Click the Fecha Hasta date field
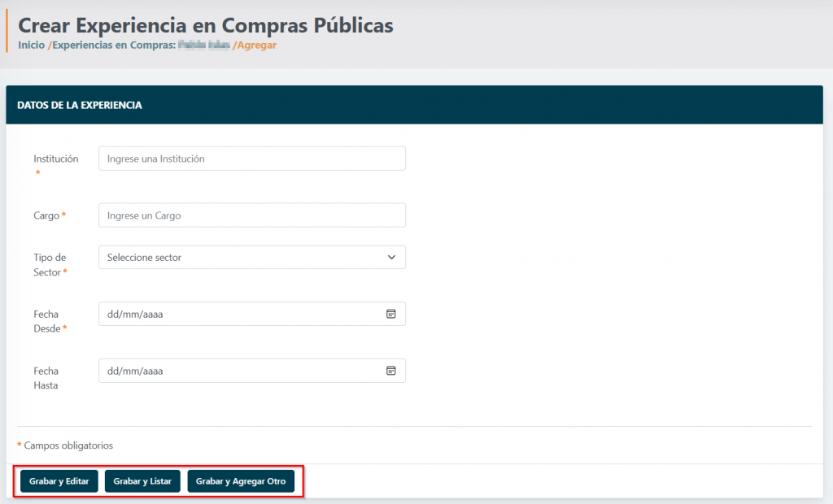The height and width of the screenshot is (504, 833). pos(252,371)
